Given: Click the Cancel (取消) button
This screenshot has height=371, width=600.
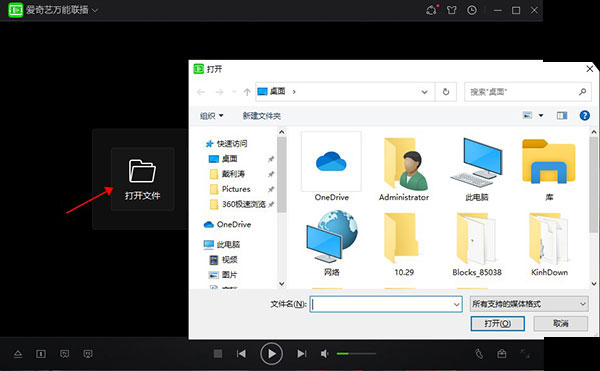Looking at the screenshot, I should pyautogui.click(x=561, y=324).
